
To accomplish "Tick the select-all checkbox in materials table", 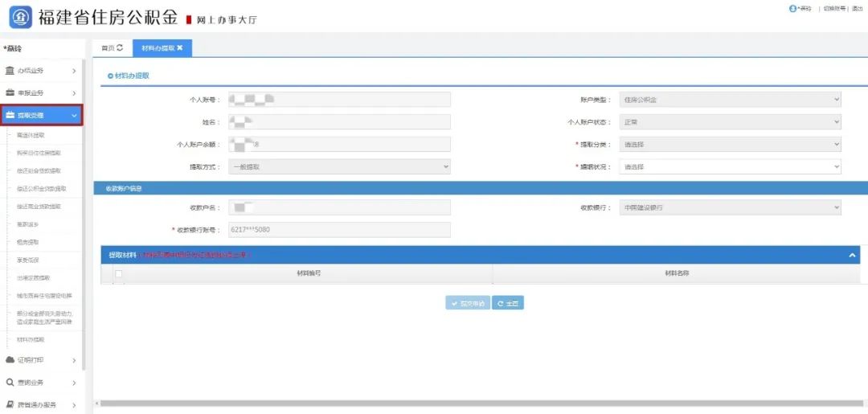I will [x=119, y=274].
